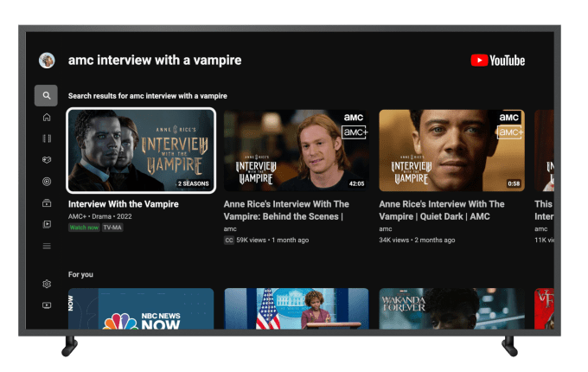Click '59K views • 1 month ago' text
Image resolution: width=588 pixels, height=372 pixels.
[x=272, y=240]
